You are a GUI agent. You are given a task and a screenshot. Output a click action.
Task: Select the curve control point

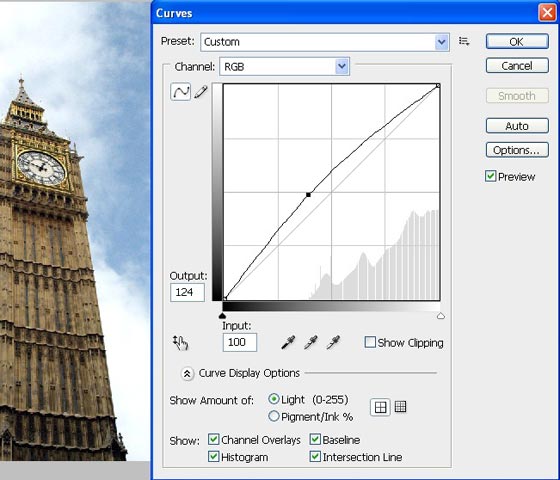click(x=308, y=195)
